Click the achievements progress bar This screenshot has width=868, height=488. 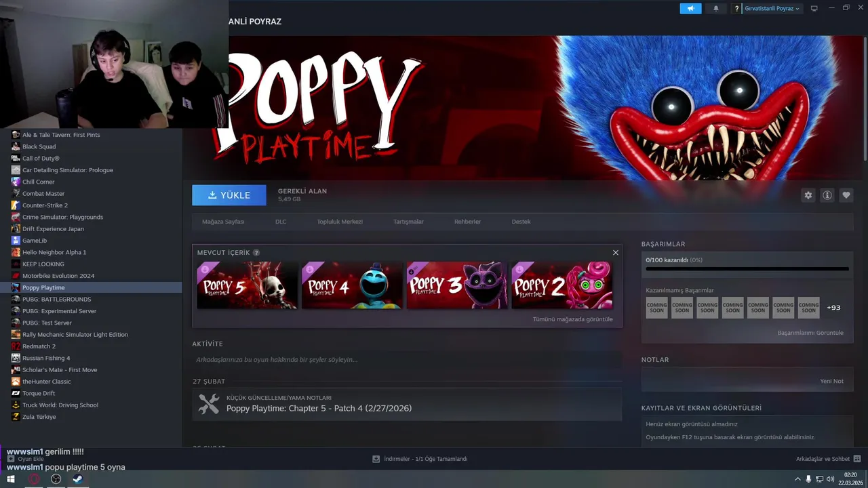(x=747, y=268)
